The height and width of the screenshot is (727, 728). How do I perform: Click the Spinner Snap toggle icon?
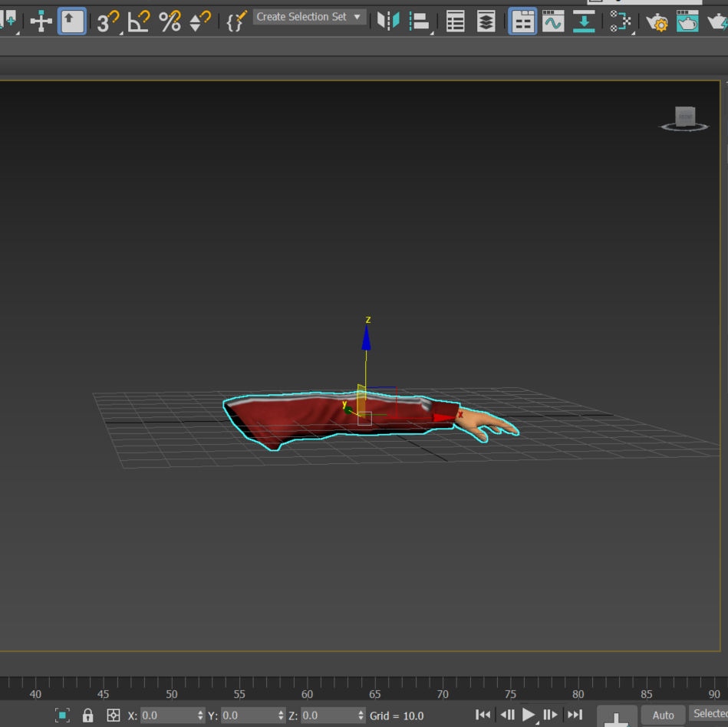click(200, 21)
